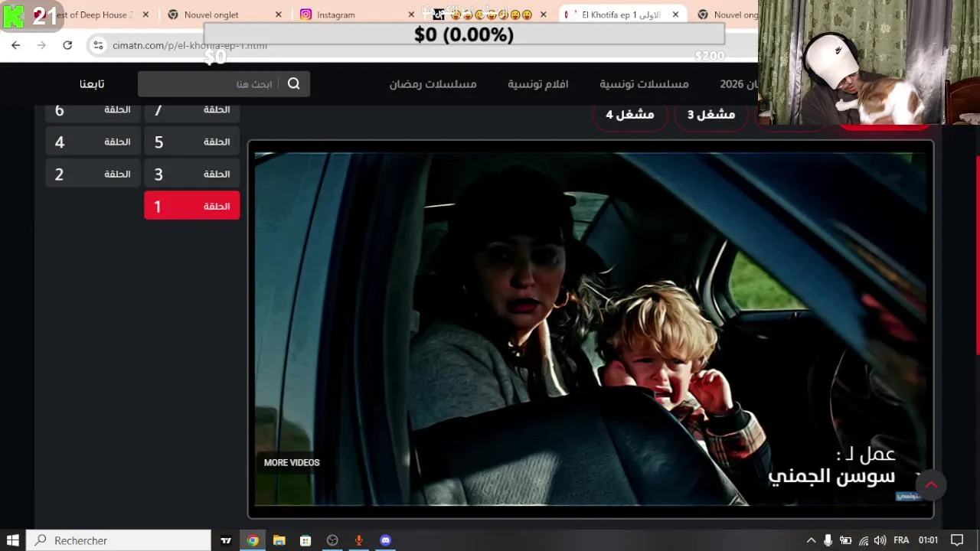Select episode الحلقة 3
Screen dimensions: 980x551
point(192,174)
